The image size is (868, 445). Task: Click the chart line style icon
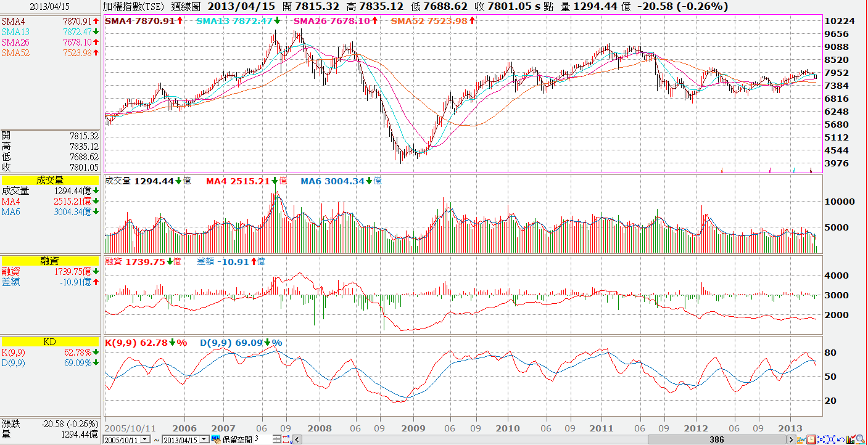coord(801,439)
